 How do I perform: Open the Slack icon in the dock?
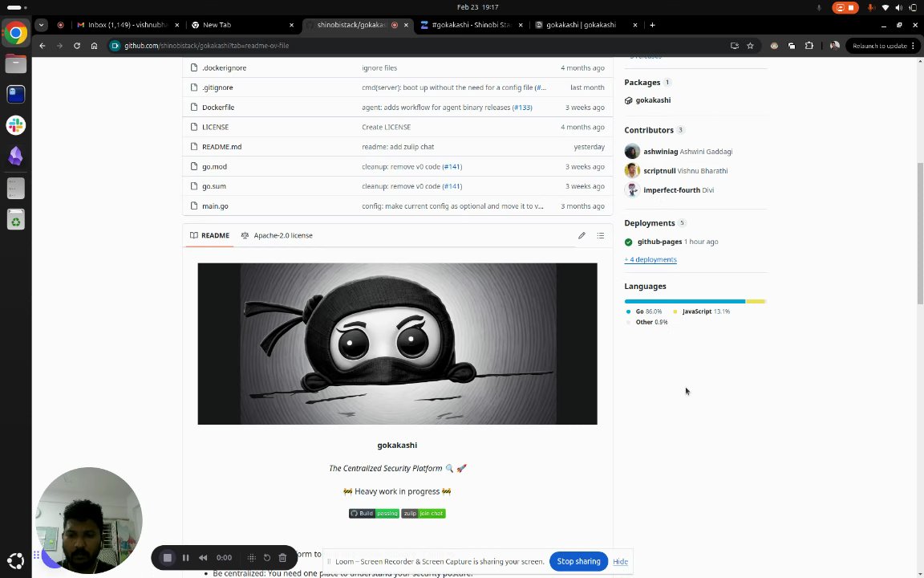16,125
